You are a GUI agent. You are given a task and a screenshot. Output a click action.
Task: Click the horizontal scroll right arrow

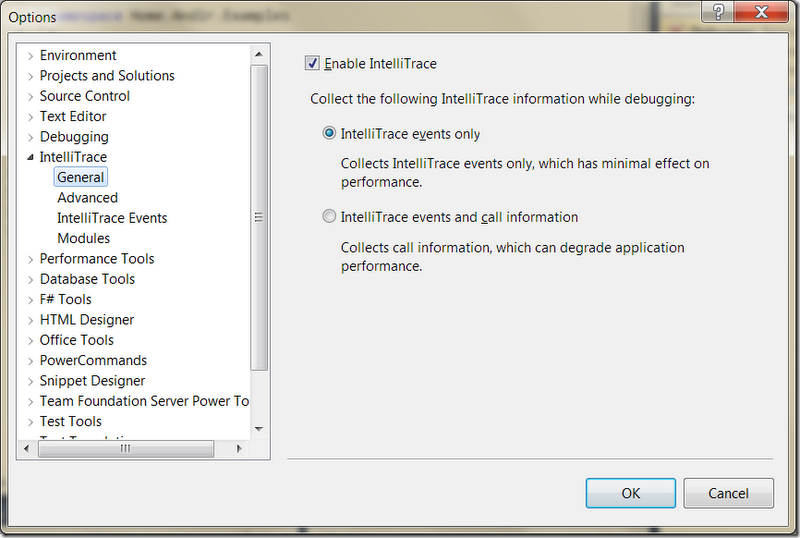(x=239, y=449)
